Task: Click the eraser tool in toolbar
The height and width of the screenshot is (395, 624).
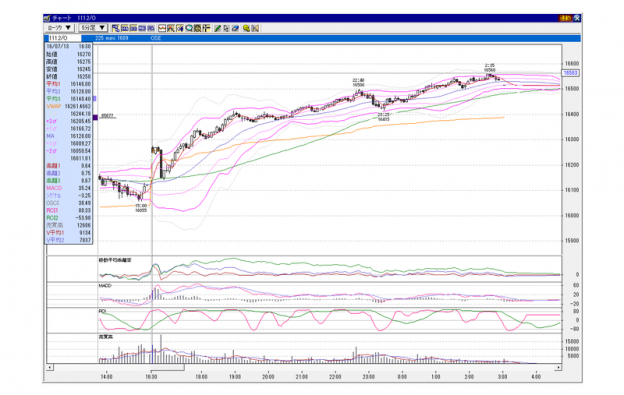Action: tap(235, 28)
